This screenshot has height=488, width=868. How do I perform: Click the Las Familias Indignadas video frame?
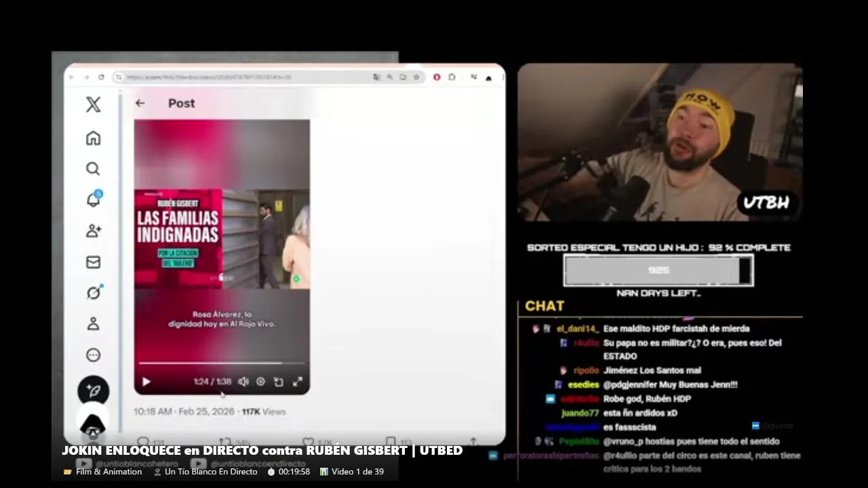(x=222, y=239)
